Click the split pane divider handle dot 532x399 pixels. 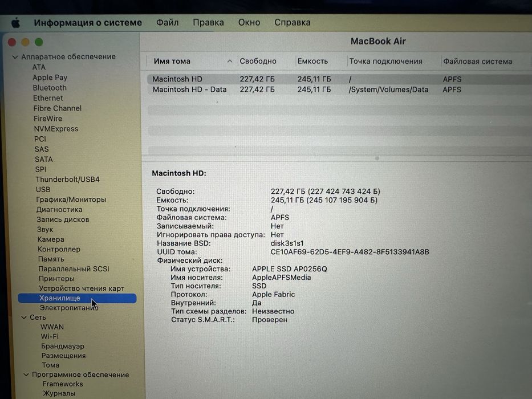click(377, 158)
